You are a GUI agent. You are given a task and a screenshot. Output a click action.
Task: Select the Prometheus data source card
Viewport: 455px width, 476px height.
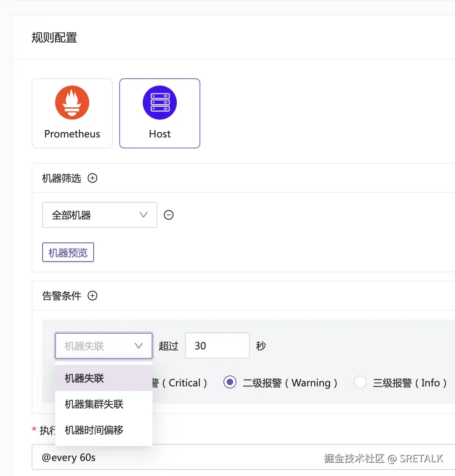pyautogui.click(x=72, y=113)
